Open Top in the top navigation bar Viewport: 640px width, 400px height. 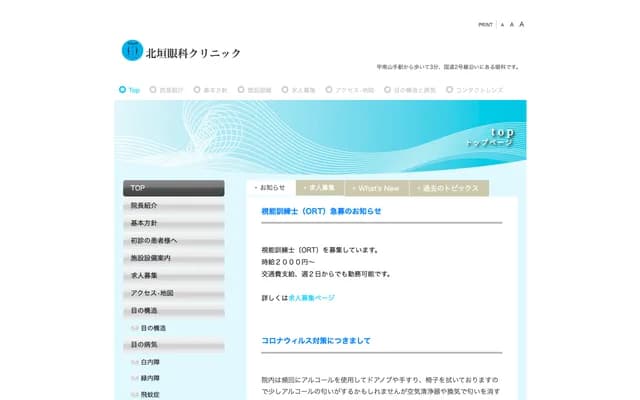point(129,90)
